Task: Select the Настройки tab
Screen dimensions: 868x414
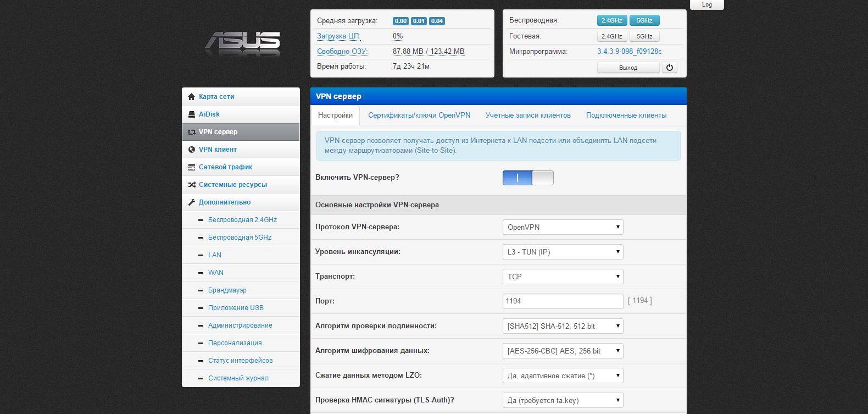Action: pos(335,115)
